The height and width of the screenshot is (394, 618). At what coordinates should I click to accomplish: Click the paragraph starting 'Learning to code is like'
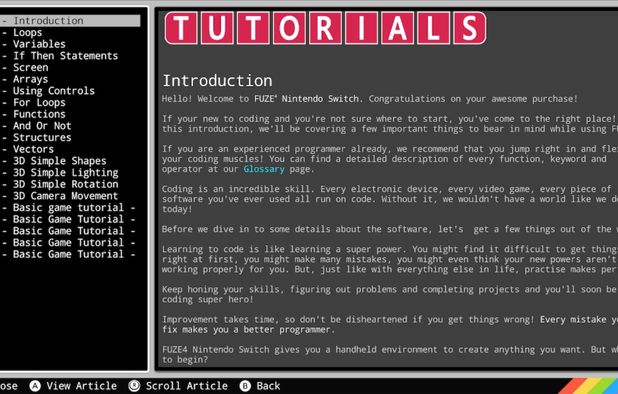coord(390,259)
